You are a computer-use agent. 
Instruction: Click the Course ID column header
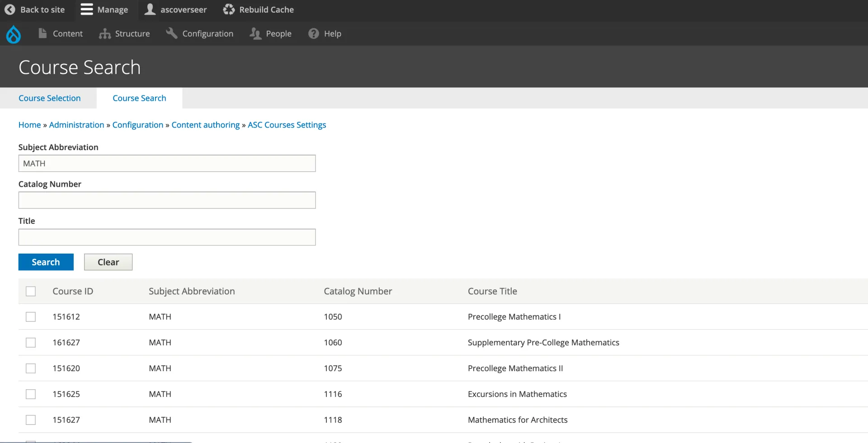[73, 292]
